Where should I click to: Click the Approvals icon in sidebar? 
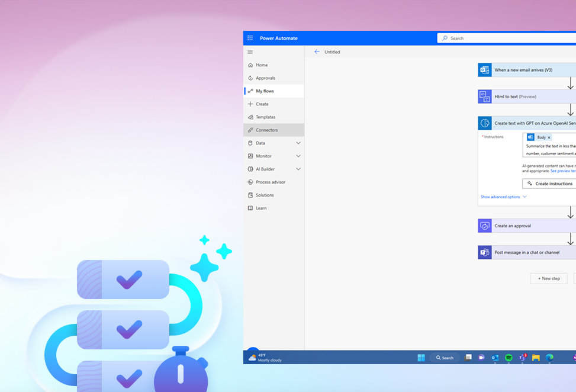[250, 78]
